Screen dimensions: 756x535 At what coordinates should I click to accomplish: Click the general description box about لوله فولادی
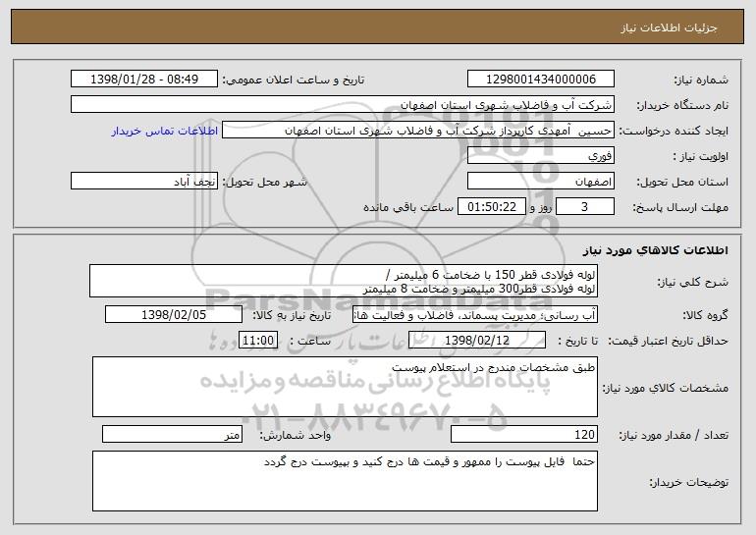(x=344, y=281)
